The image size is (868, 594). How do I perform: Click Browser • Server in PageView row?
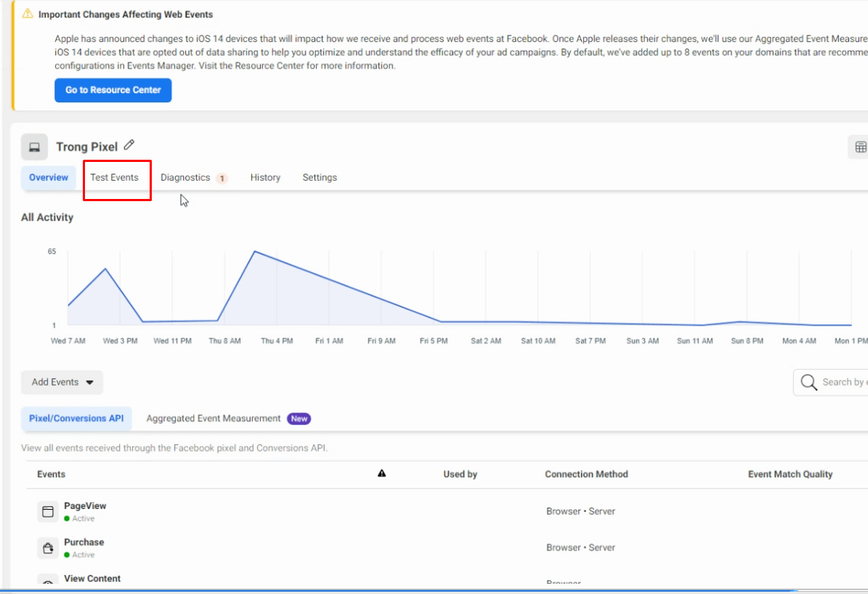click(580, 511)
